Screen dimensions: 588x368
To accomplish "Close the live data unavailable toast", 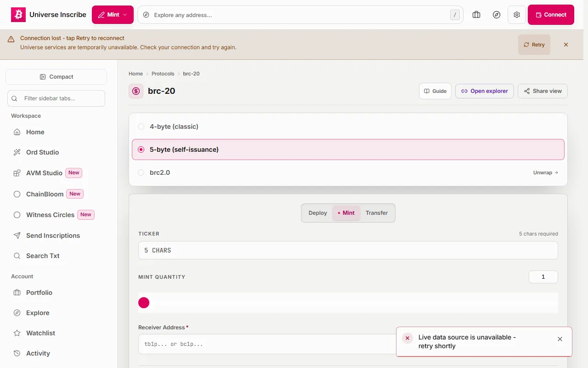I will pyautogui.click(x=560, y=339).
